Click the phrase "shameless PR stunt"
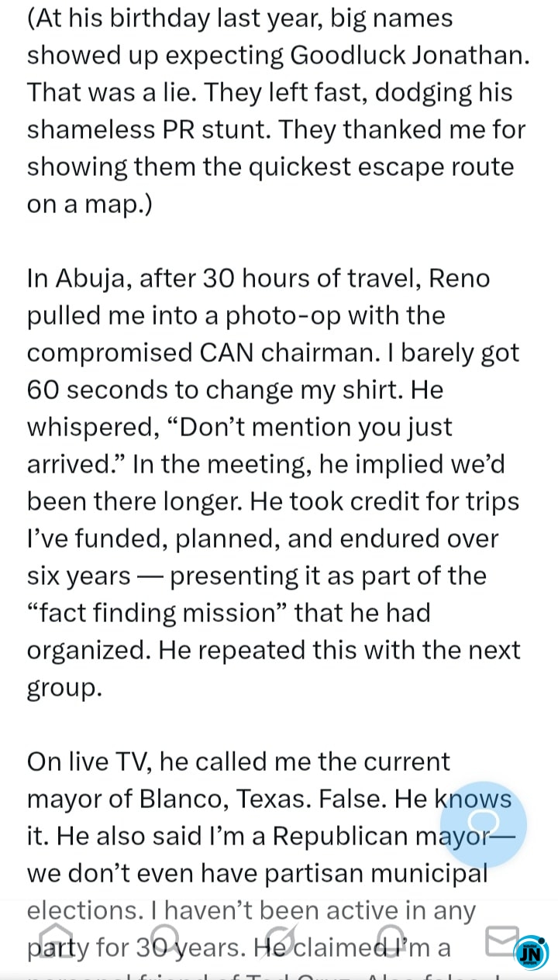Viewport: 558px width, 980px height. click(x=147, y=129)
